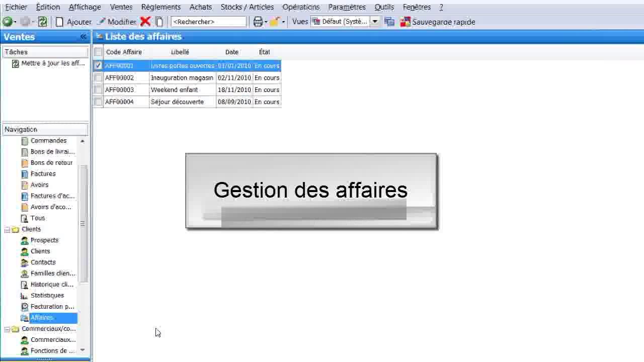This screenshot has height=362, width=644.
Task: Click Statistiques chart icon
Action: click(25, 296)
